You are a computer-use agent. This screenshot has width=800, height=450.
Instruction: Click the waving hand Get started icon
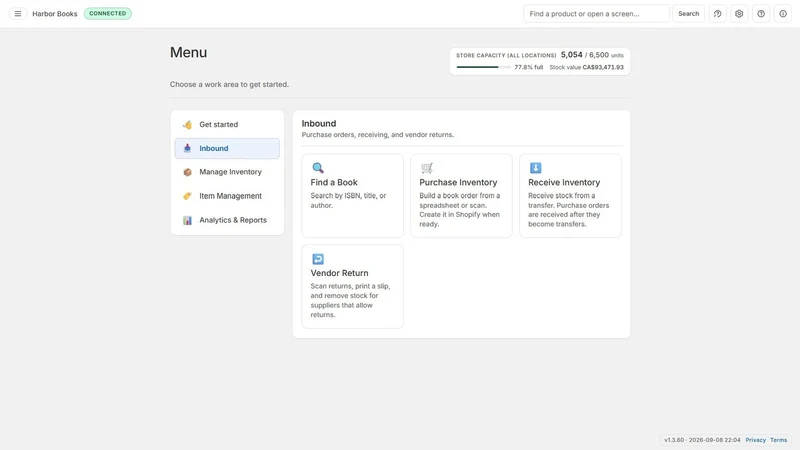click(187, 124)
